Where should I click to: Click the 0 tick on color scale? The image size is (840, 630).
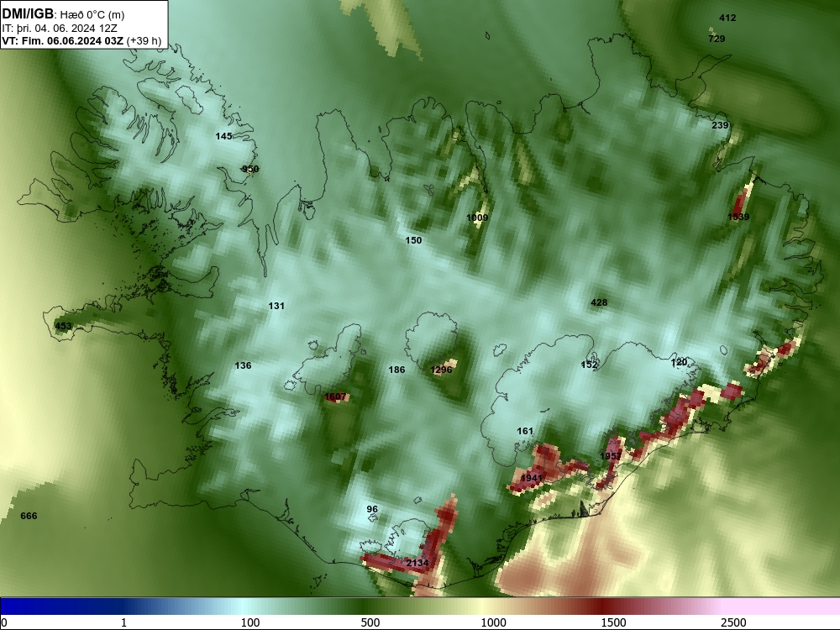point(4,622)
